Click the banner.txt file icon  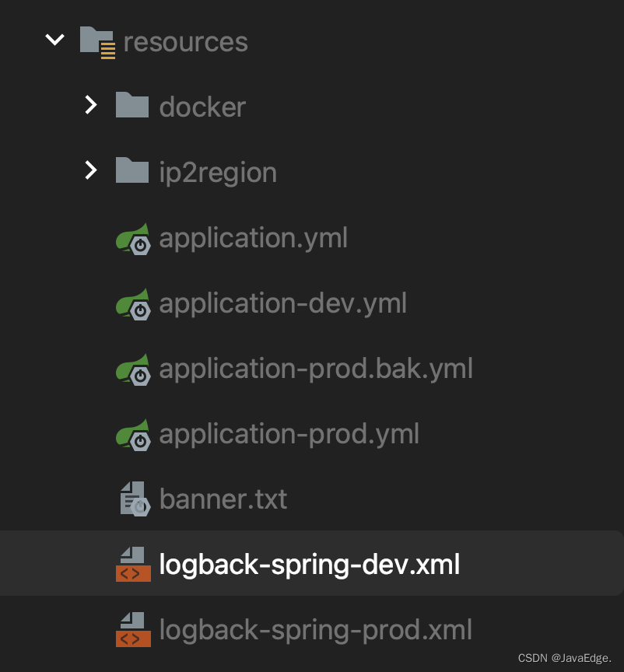133,499
